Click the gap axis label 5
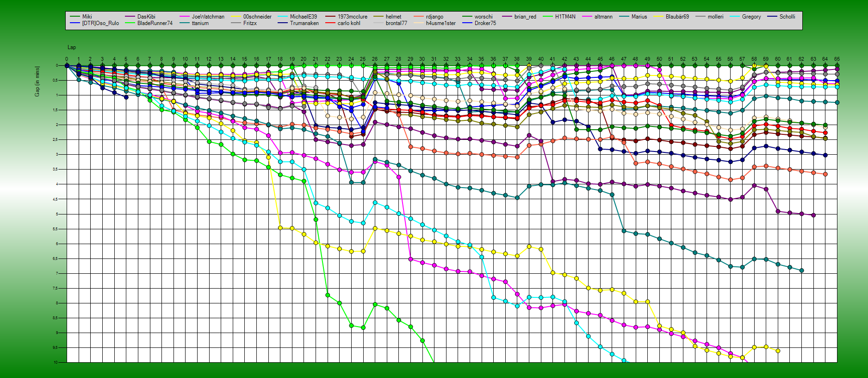868x378 pixels. [x=57, y=214]
